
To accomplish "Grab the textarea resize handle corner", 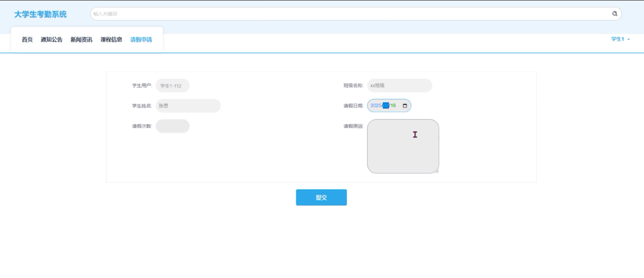I will tap(437, 172).
